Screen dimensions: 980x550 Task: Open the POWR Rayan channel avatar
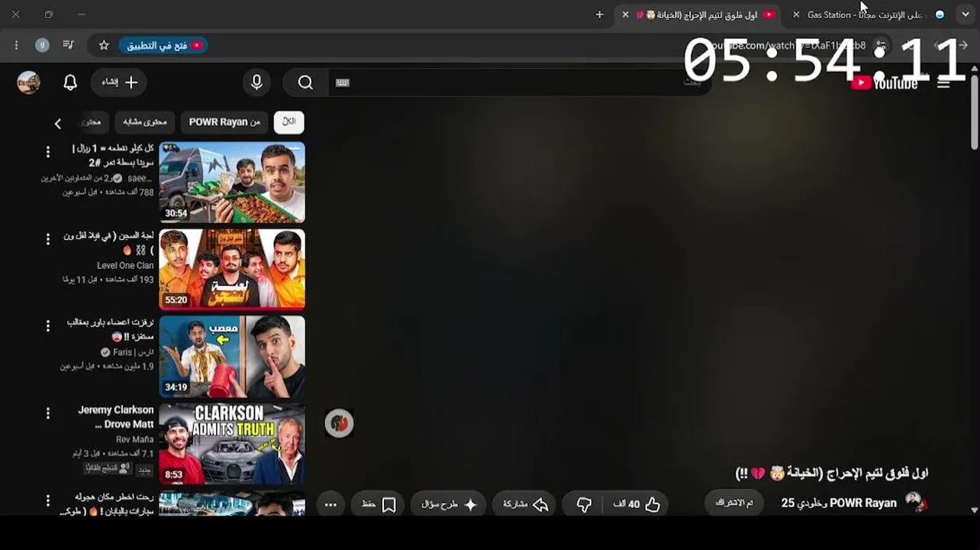click(x=915, y=502)
